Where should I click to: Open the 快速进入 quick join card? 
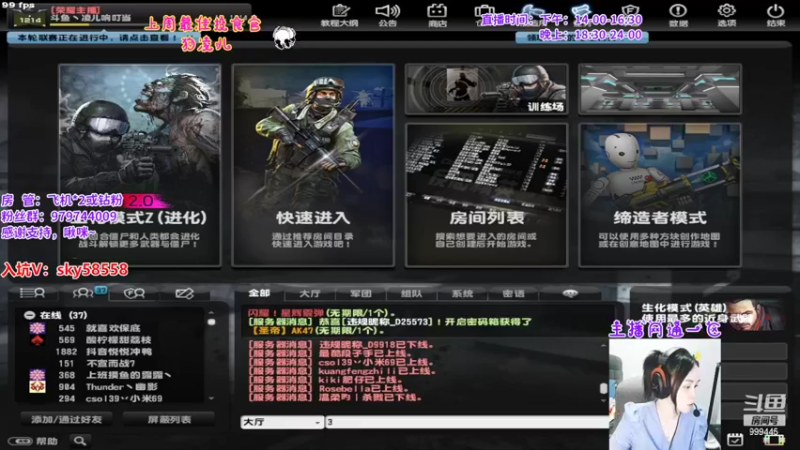(x=313, y=165)
